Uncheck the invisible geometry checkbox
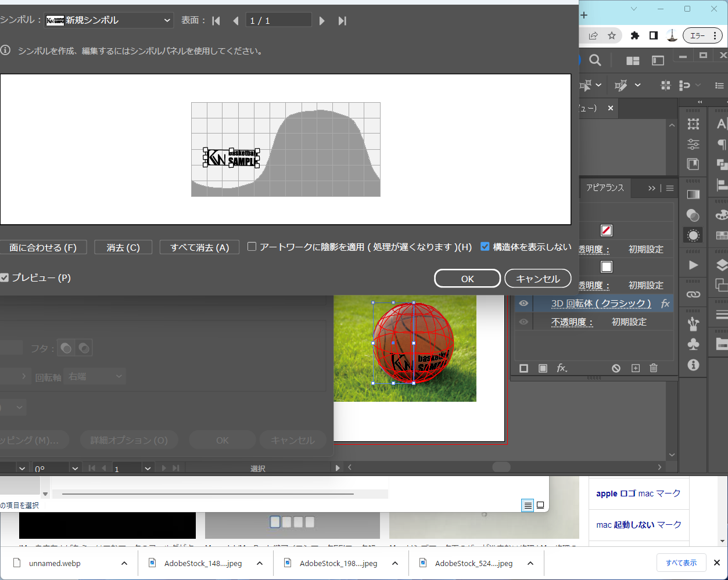 point(485,247)
